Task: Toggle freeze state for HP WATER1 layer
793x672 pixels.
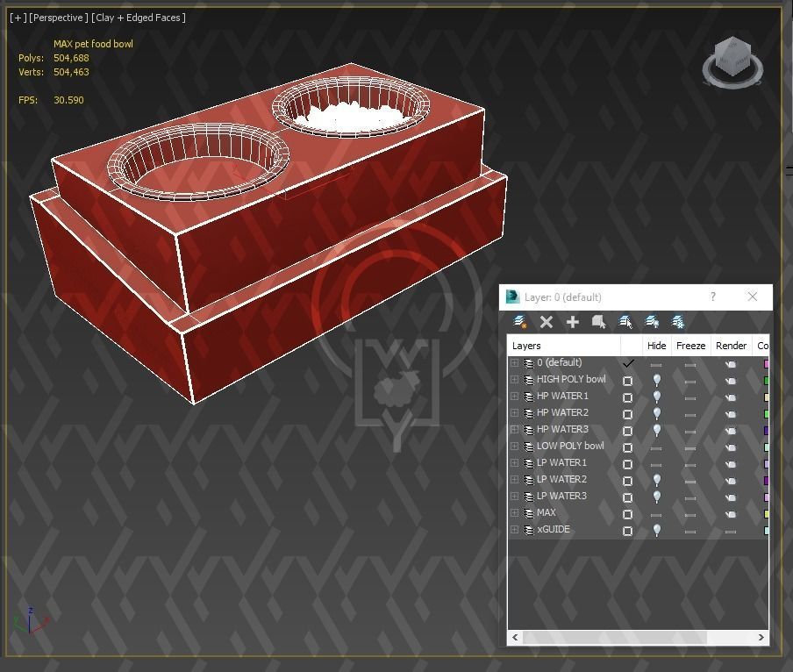Action: click(x=690, y=398)
